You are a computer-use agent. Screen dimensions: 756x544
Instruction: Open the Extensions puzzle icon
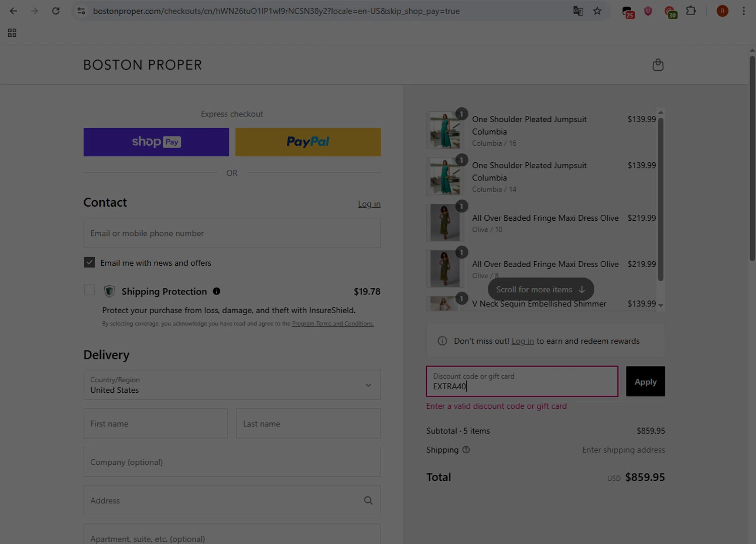point(691,11)
